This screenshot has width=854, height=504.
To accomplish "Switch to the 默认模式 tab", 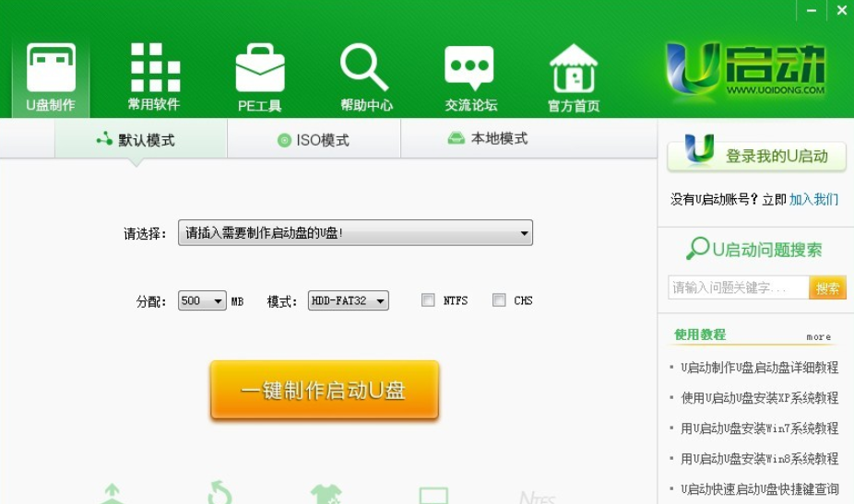I will pos(140,140).
